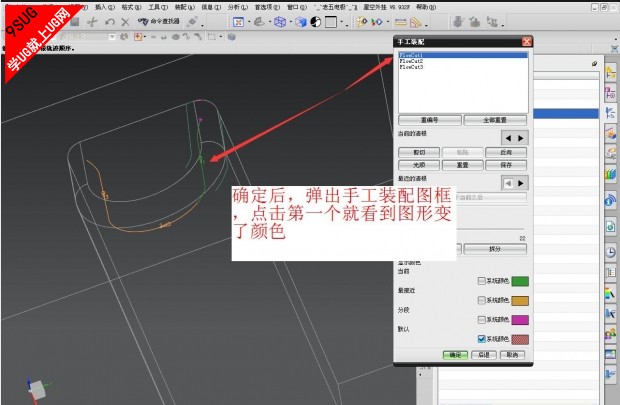Screen dimensions: 620x405
Task: Open dropdown arrow beside dashed rectangle icon
Action: 221,37
